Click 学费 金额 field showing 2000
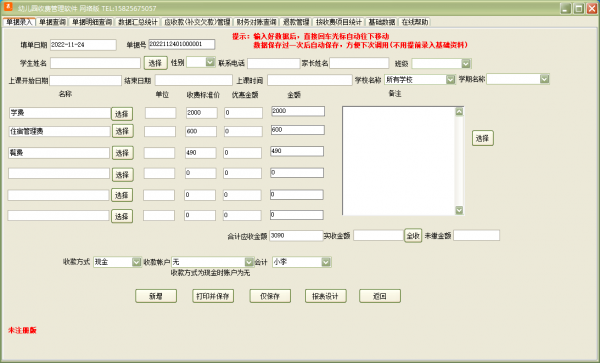Viewport: 600px width, 363px height. click(x=298, y=111)
